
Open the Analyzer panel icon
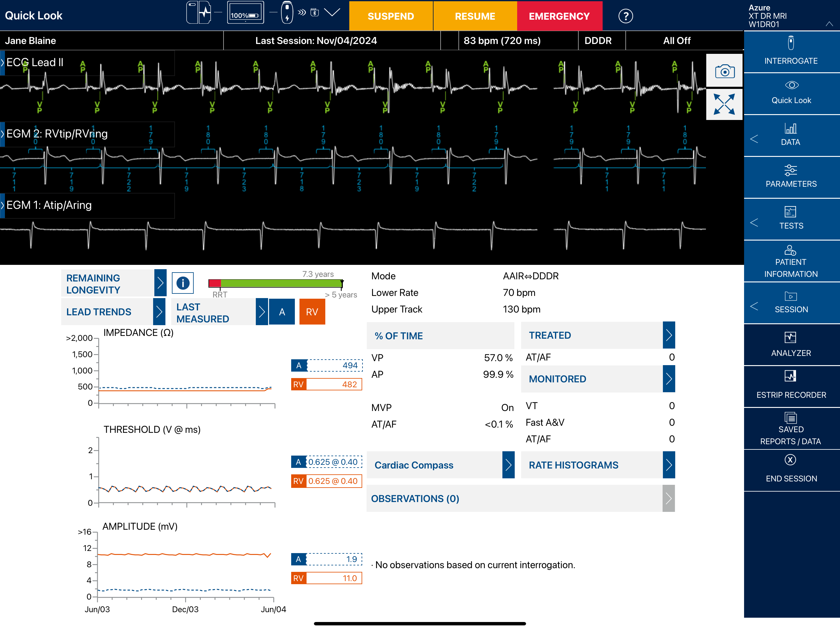point(790,337)
